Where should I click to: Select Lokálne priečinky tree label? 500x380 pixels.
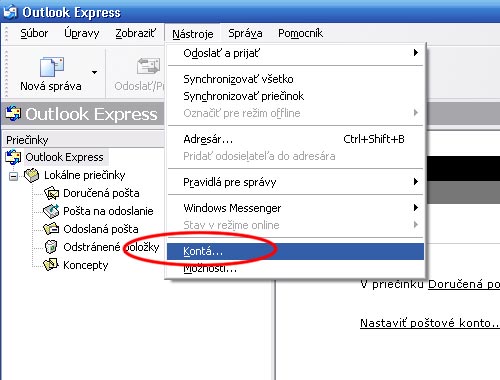tap(85, 175)
